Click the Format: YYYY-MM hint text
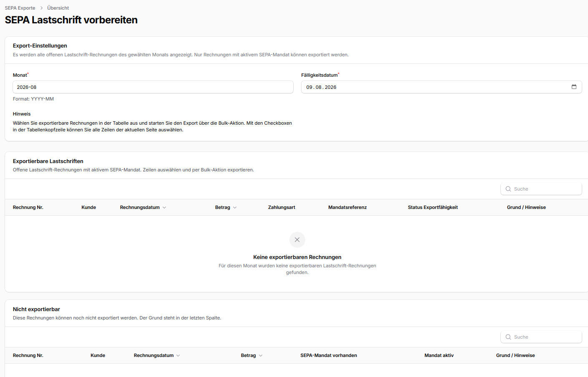 pos(33,99)
